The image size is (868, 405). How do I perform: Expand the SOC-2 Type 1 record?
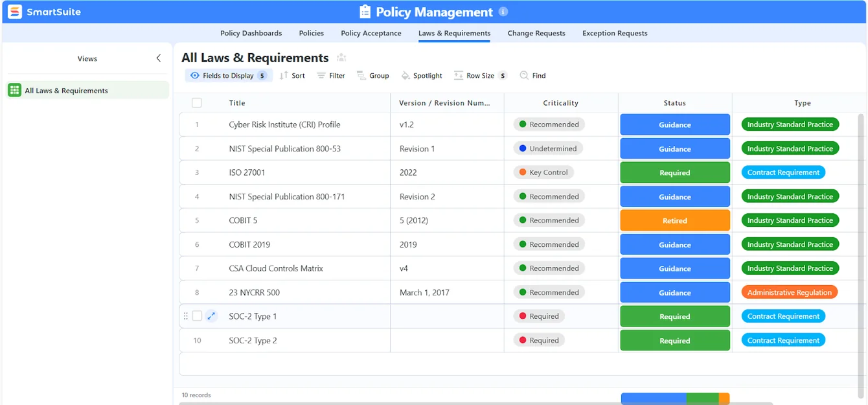[x=211, y=316]
